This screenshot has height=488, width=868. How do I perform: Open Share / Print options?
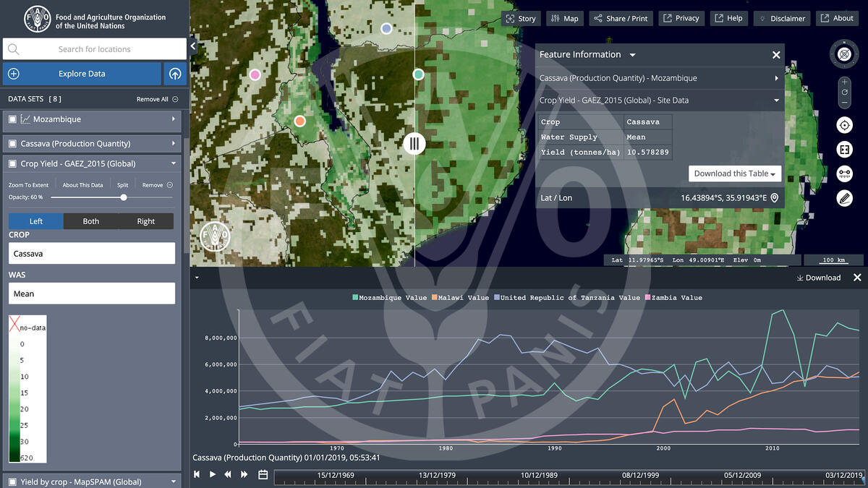point(621,18)
